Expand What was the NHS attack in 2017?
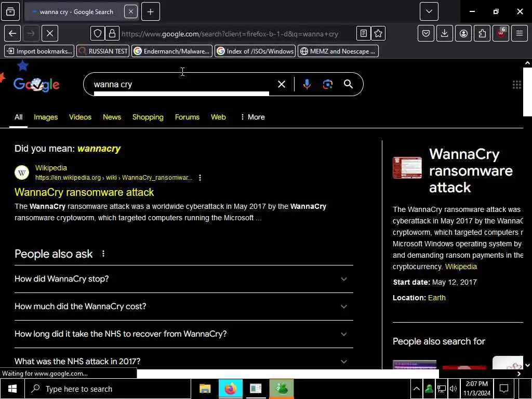 [184, 361]
